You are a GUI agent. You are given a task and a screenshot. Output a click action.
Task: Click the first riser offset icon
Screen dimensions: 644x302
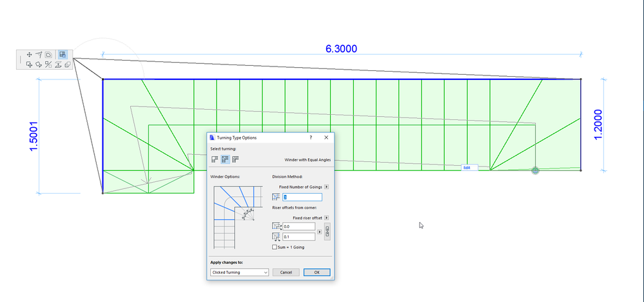point(277,226)
